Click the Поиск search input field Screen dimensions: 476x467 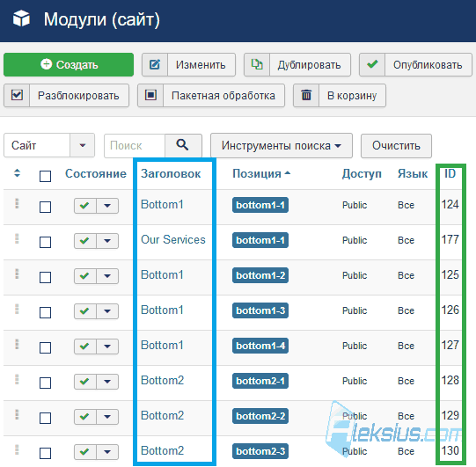135,146
